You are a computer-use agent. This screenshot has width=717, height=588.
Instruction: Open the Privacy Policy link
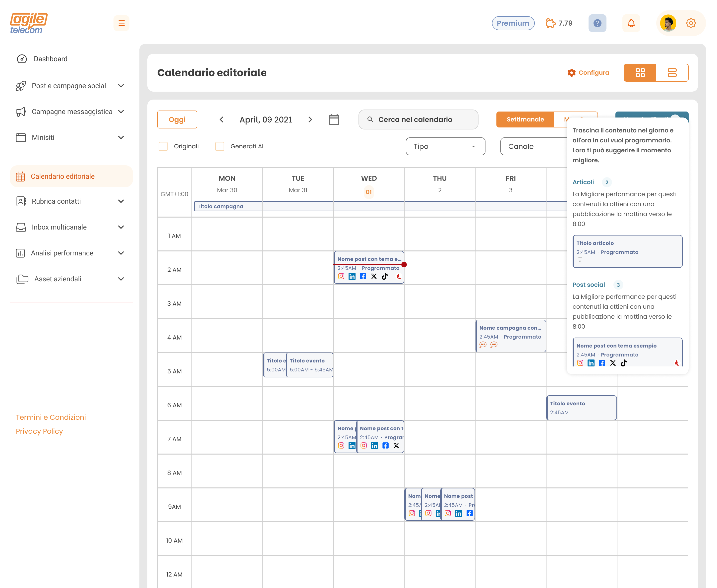[39, 431]
